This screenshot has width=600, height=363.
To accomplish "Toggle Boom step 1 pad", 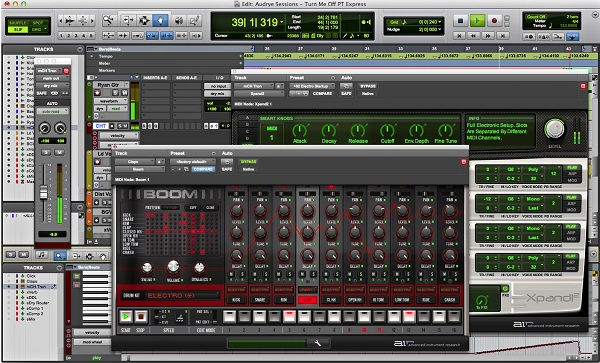I will 230,316.
